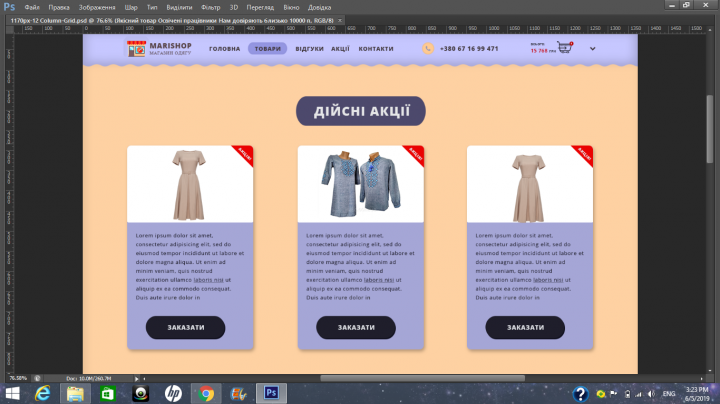Click the Photoshop taskbar icon
Image resolution: width=720 pixels, height=404 pixels.
click(x=271, y=393)
